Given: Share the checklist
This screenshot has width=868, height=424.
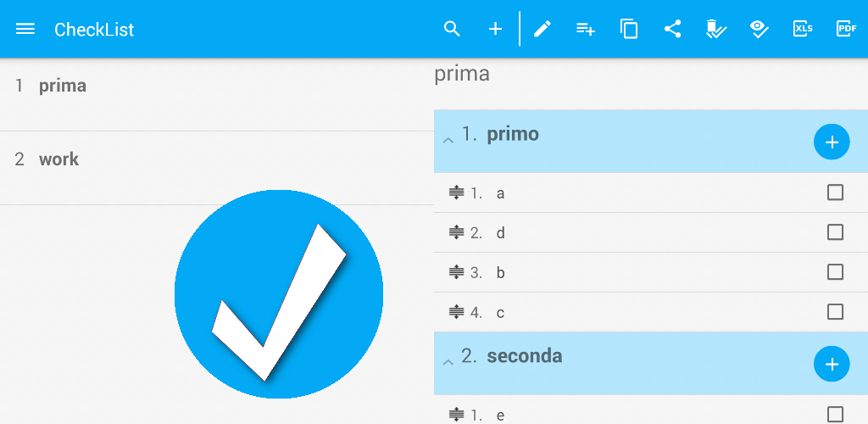Looking at the screenshot, I should [673, 29].
